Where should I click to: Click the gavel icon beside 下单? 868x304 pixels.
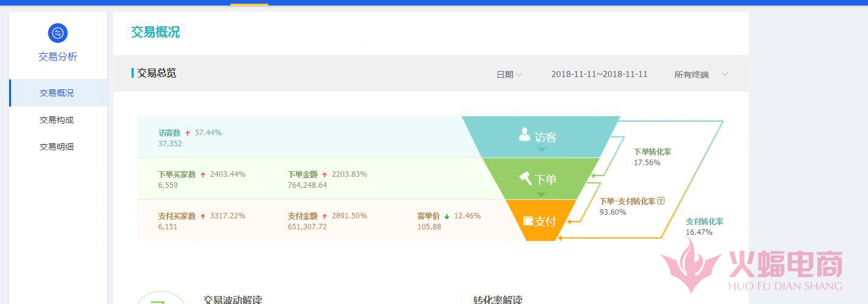(x=525, y=178)
